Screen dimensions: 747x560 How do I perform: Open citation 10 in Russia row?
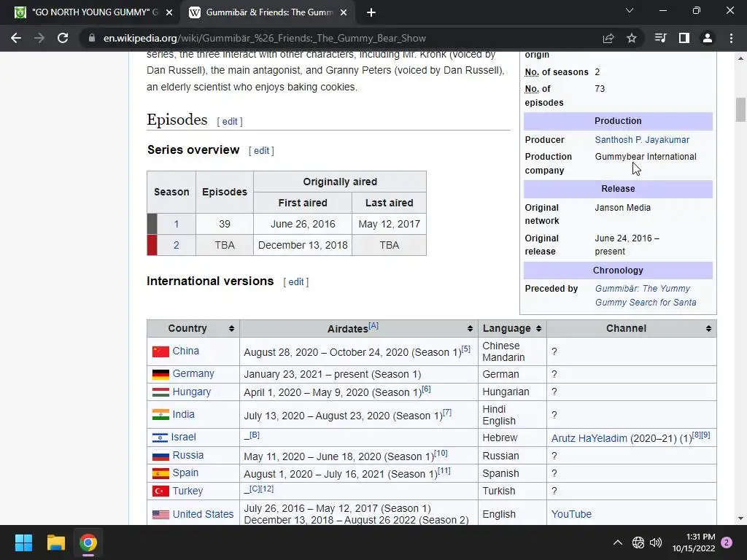pyautogui.click(x=441, y=453)
